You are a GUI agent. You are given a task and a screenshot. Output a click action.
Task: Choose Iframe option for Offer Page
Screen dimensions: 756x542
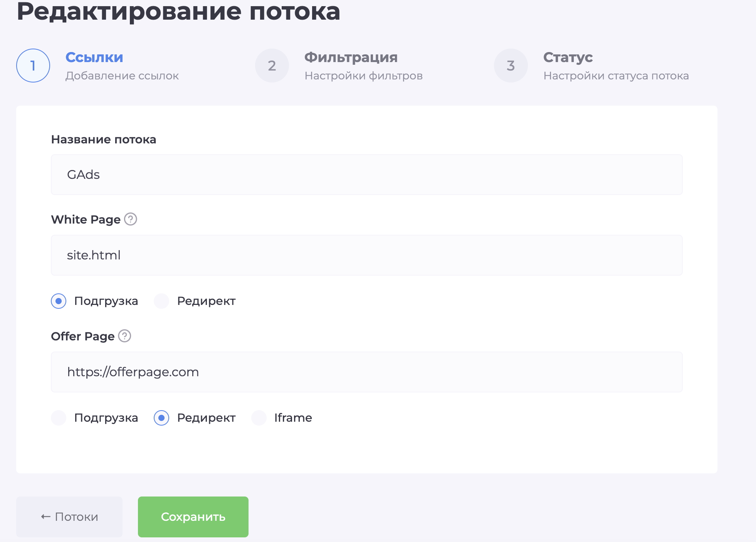[259, 418]
